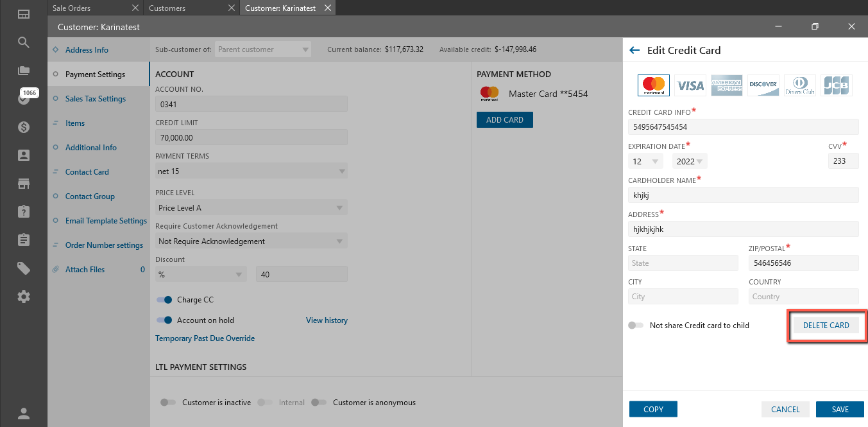Click the Zip/Postal input field
This screenshot has width=868, height=427.
(803, 263)
